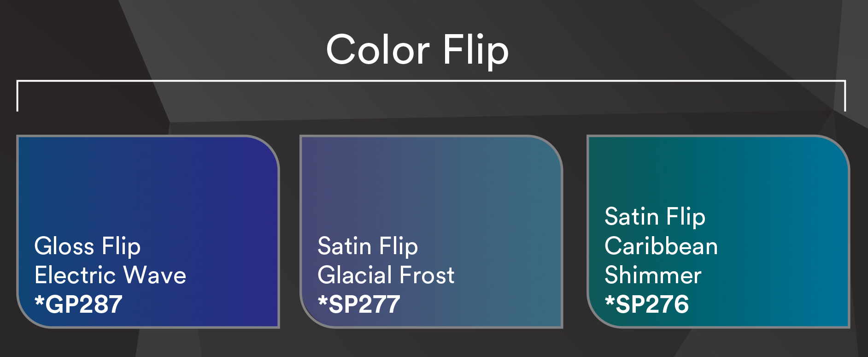Click the white bracket line under heading
868x357 pixels.
(x=431, y=81)
